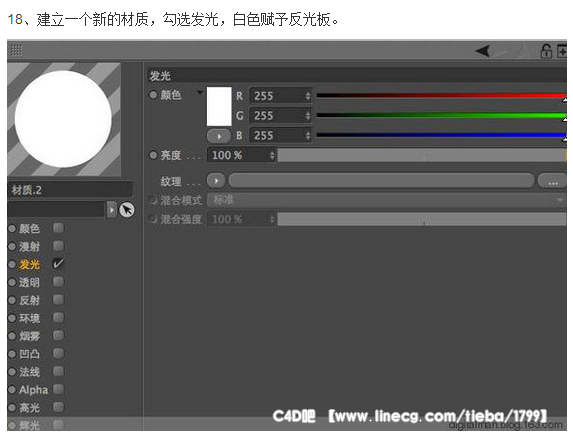
Task: Click the 混合强度 mix strength slider
Action: click(422, 219)
